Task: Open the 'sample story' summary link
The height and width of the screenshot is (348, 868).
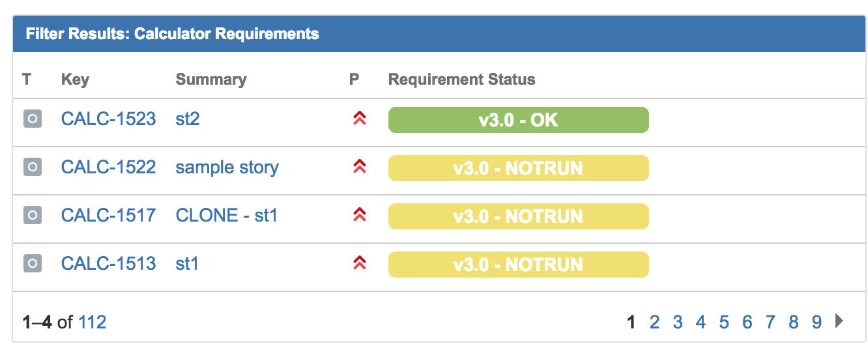Action: (x=227, y=167)
